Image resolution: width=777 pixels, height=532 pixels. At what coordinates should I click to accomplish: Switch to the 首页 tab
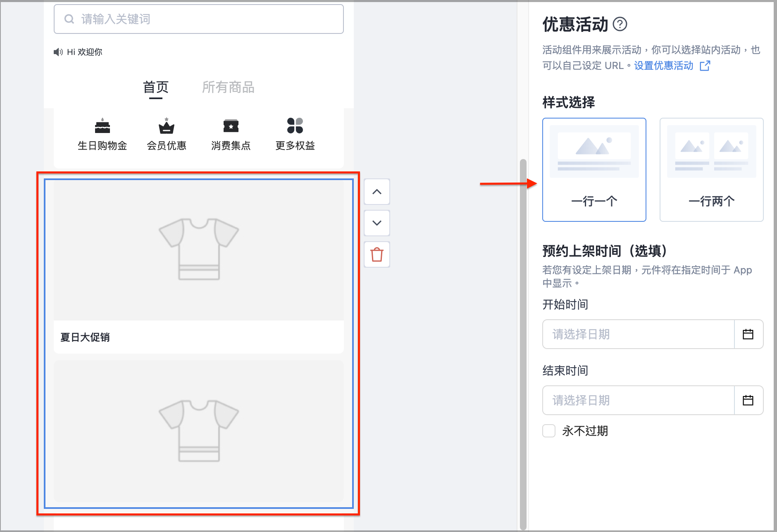(156, 88)
